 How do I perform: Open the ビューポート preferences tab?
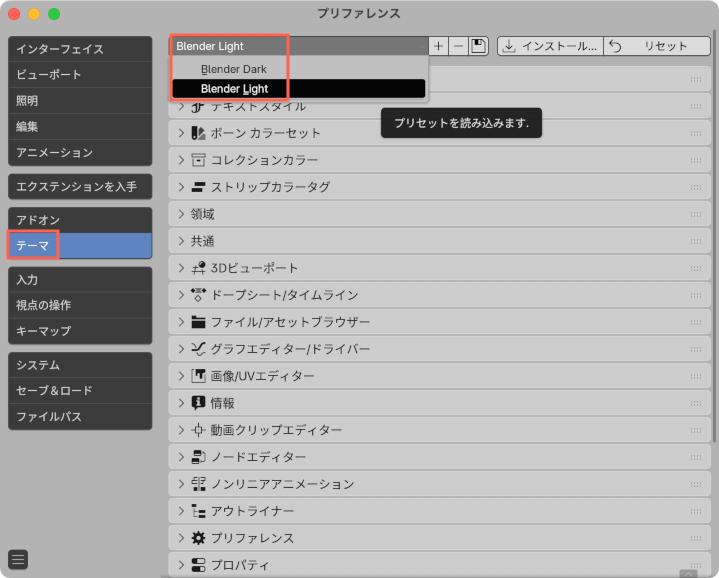coord(80,74)
